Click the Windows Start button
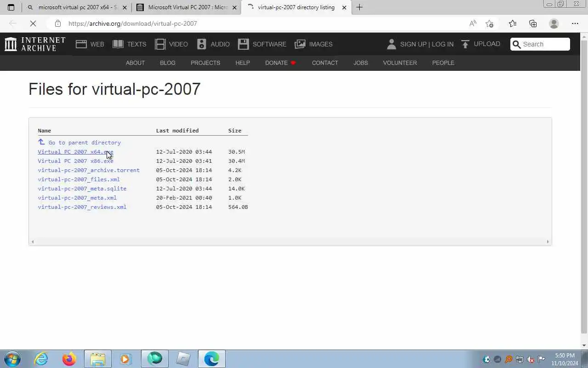588x368 pixels. (x=12, y=359)
